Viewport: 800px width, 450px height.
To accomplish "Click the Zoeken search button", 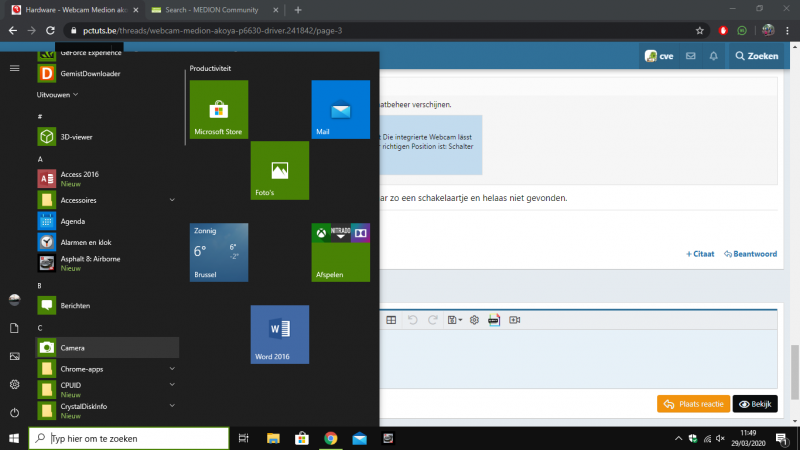I will (x=757, y=56).
